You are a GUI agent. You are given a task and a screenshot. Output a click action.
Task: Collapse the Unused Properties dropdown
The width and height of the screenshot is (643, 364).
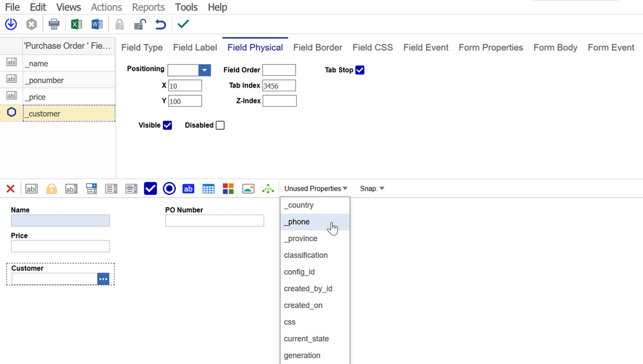coord(315,188)
